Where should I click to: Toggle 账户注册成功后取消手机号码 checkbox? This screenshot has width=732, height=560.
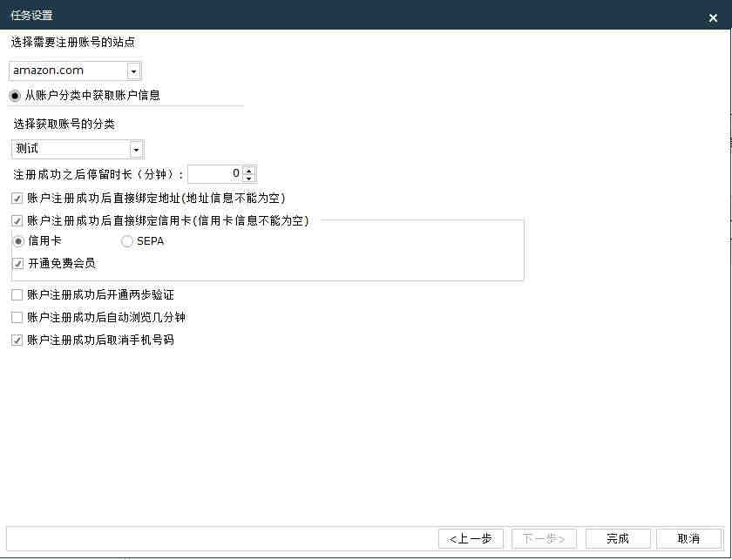tap(17, 341)
